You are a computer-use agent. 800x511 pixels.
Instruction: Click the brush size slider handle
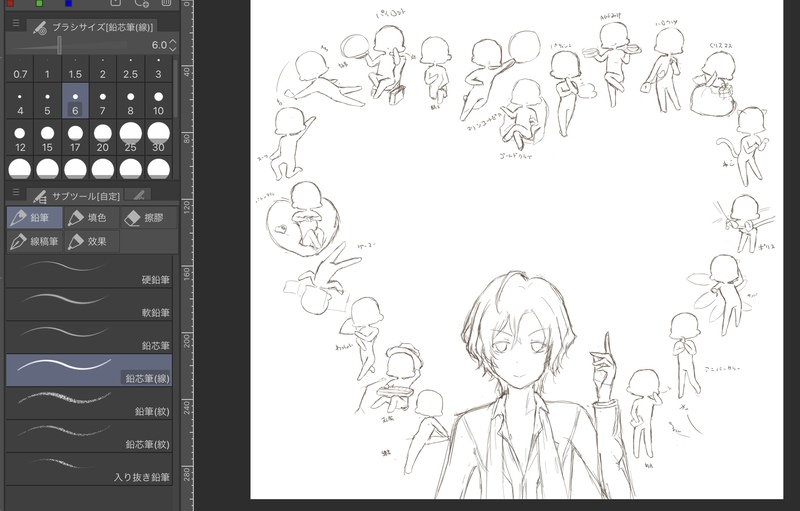pos(60,45)
